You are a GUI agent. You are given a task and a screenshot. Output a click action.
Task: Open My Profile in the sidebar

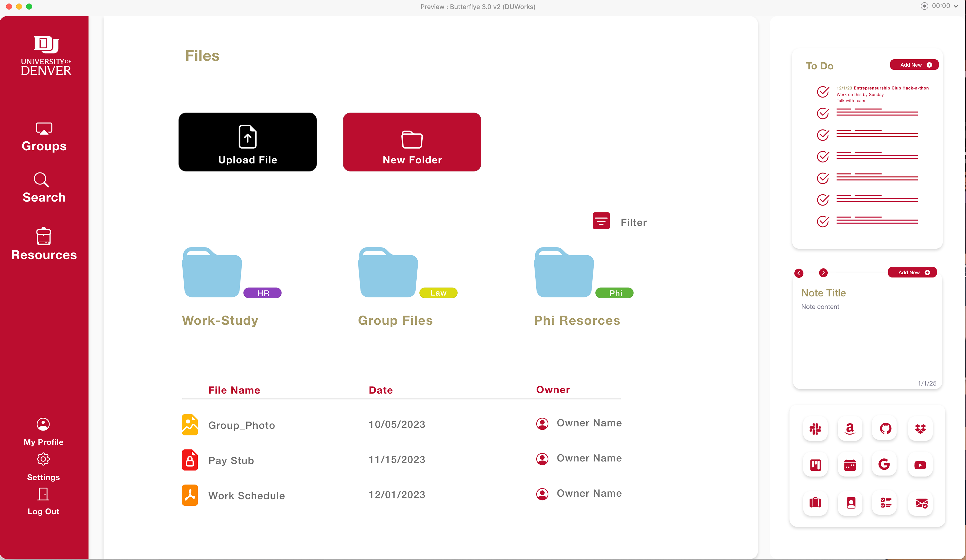[43, 432]
